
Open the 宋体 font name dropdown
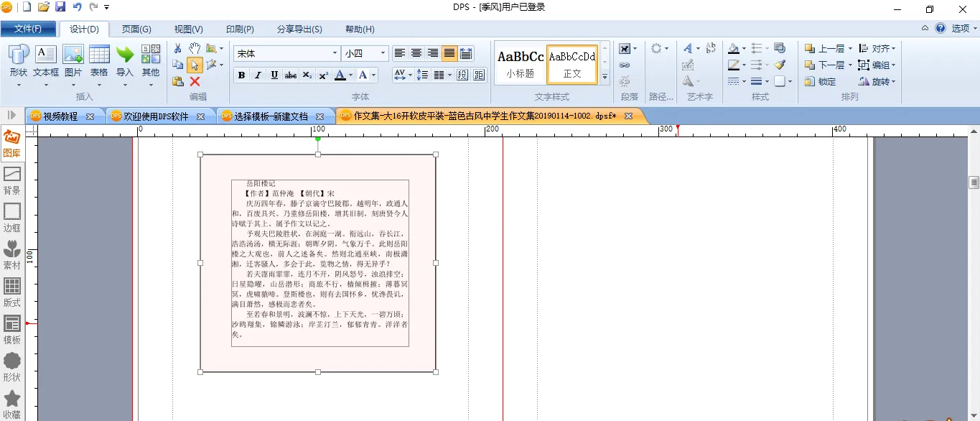click(335, 53)
